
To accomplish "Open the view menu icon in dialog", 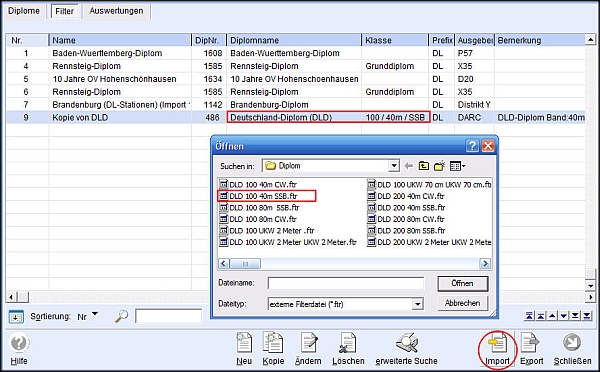I will 457,166.
